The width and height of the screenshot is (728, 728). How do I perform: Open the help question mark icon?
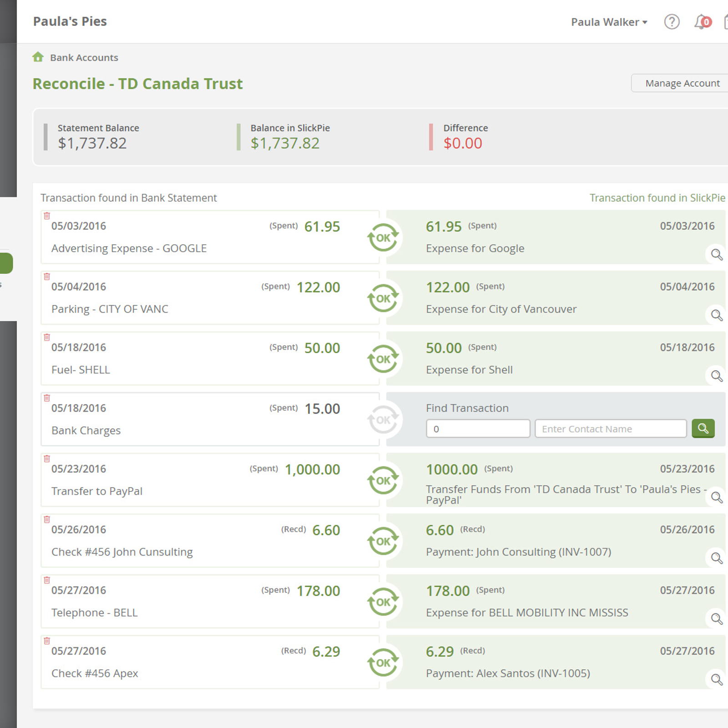coord(672,22)
